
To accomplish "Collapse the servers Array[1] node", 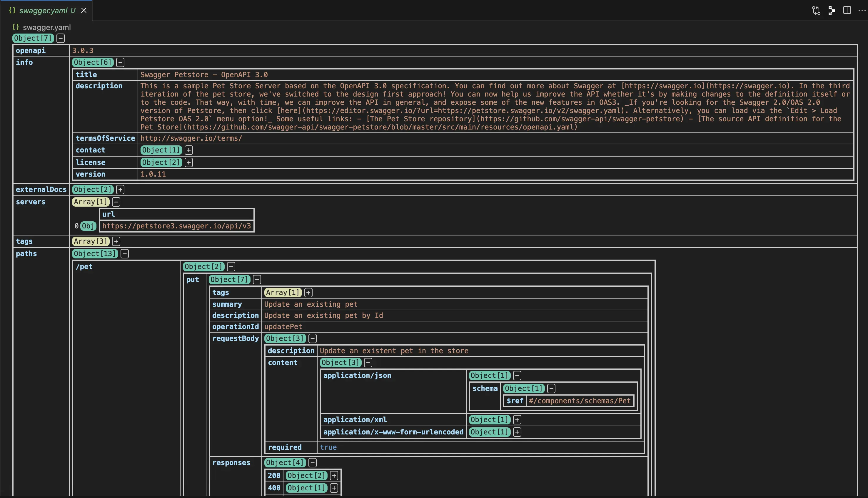I will point(116,202).
